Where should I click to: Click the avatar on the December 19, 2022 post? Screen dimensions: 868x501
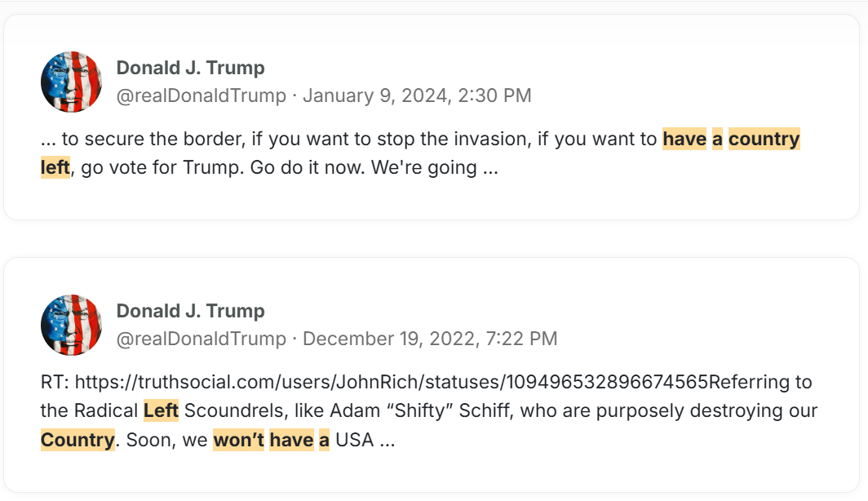coord(71,325)
